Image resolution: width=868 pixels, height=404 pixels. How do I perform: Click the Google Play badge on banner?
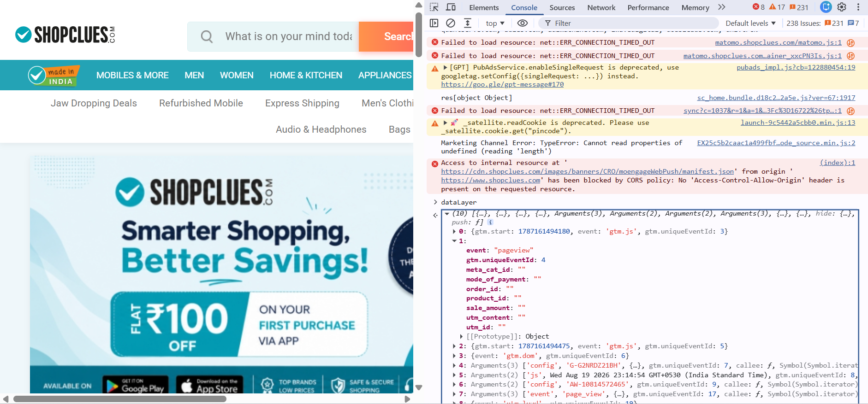136,385
